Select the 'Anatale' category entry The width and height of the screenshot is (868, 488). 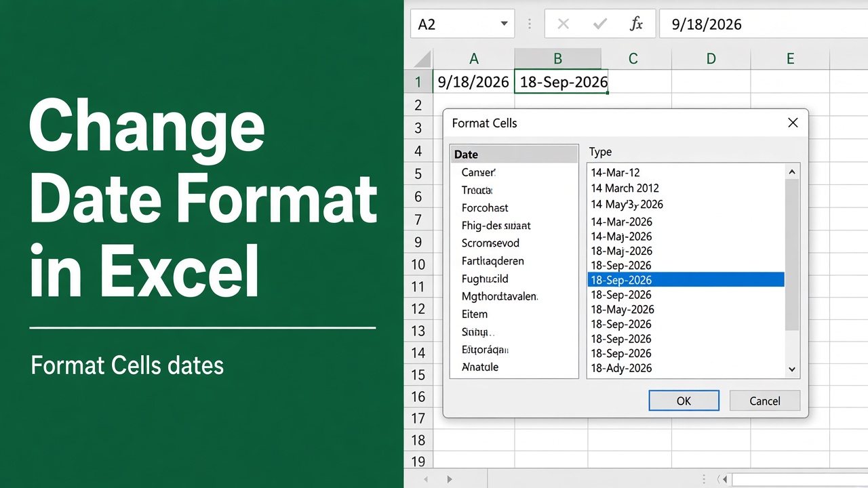480,367
